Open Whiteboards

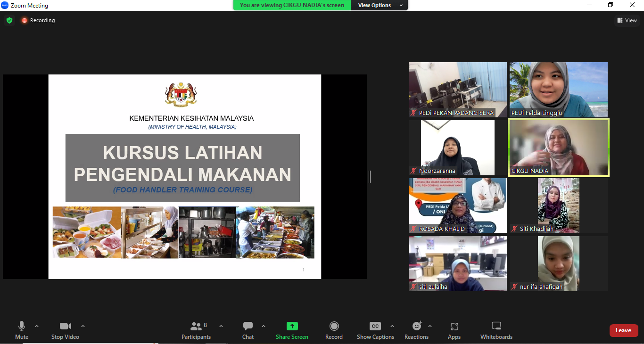[496, 330]
